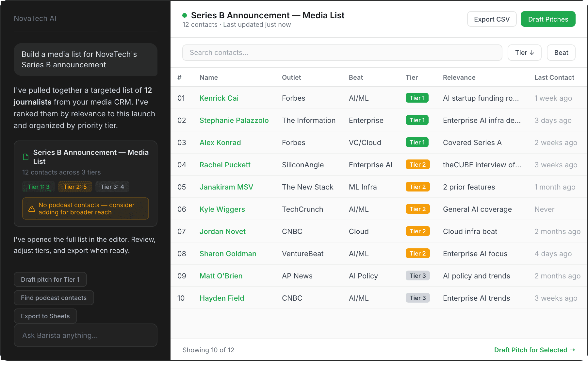Viewport: 588px width, 366px height.
Task: Open contact Hayden Field
Action: point(222,298)
